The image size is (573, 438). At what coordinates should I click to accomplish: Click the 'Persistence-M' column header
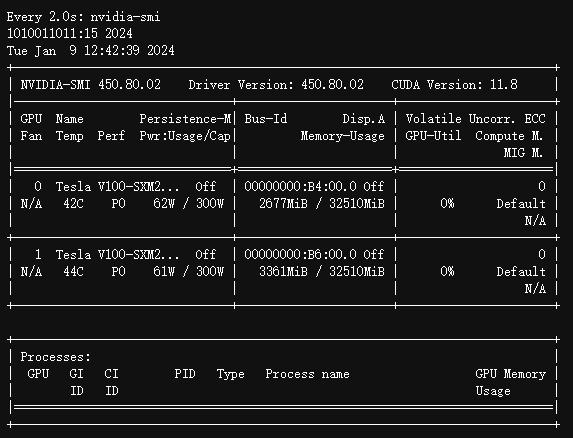(x=185, y=119)
